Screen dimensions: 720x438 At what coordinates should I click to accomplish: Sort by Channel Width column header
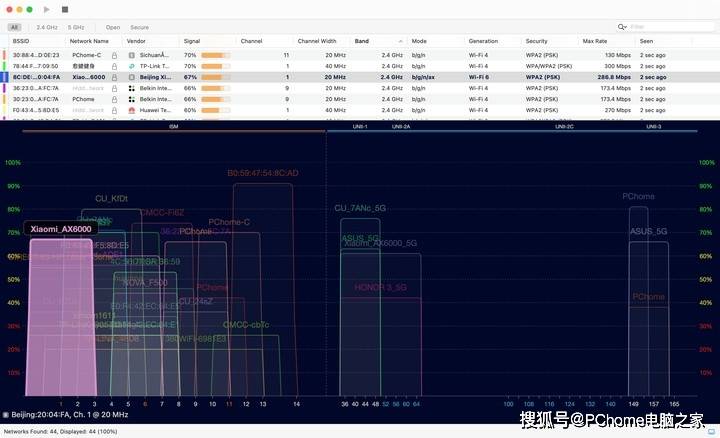(317, 41)
